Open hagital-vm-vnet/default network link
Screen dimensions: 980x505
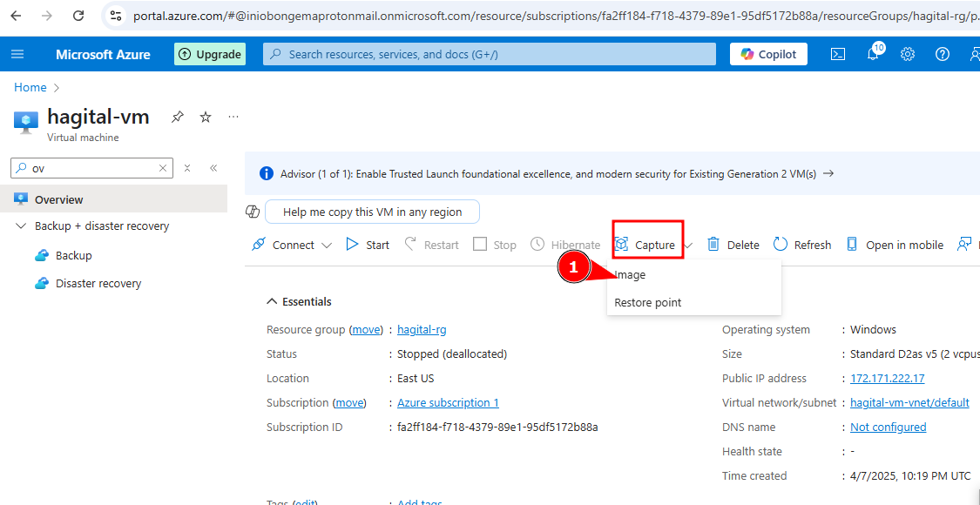[x=910, y=402]
